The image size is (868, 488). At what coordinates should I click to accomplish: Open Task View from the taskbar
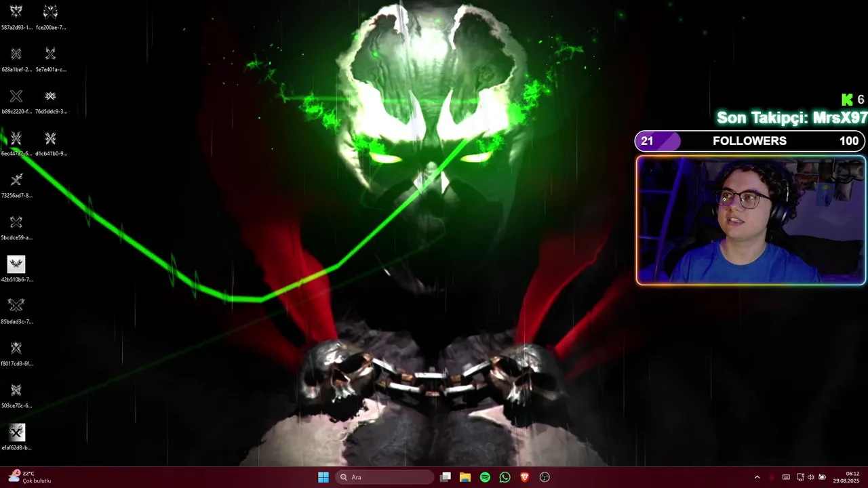point(446,477)
